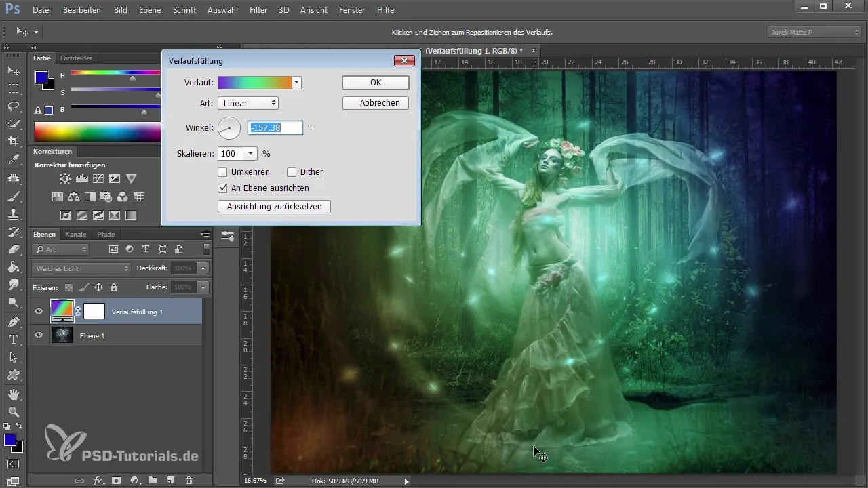Open the Art dropdown set to Linear
The width and height of the screenshot is (868, 488).
coord(248,103)
